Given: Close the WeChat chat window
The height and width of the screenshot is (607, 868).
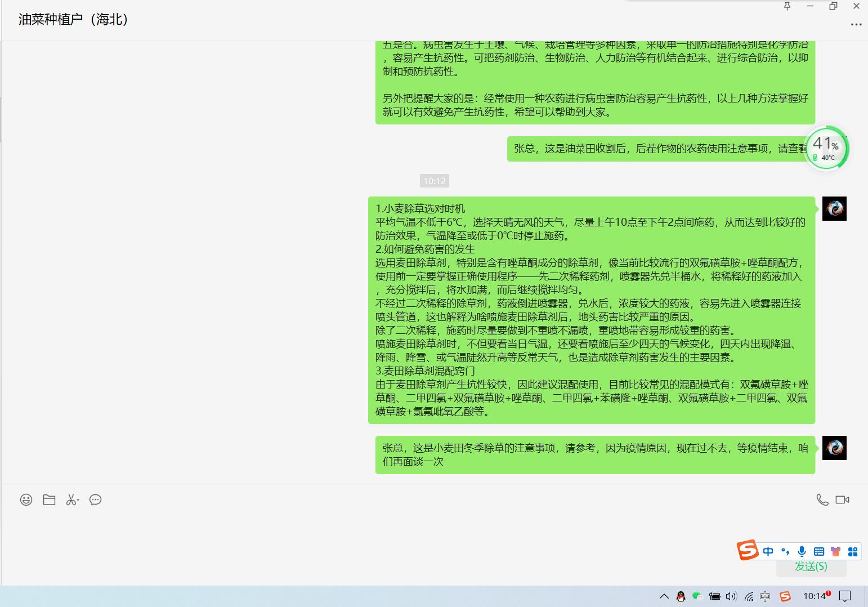Looking at the screenshot, I should 857,6.
